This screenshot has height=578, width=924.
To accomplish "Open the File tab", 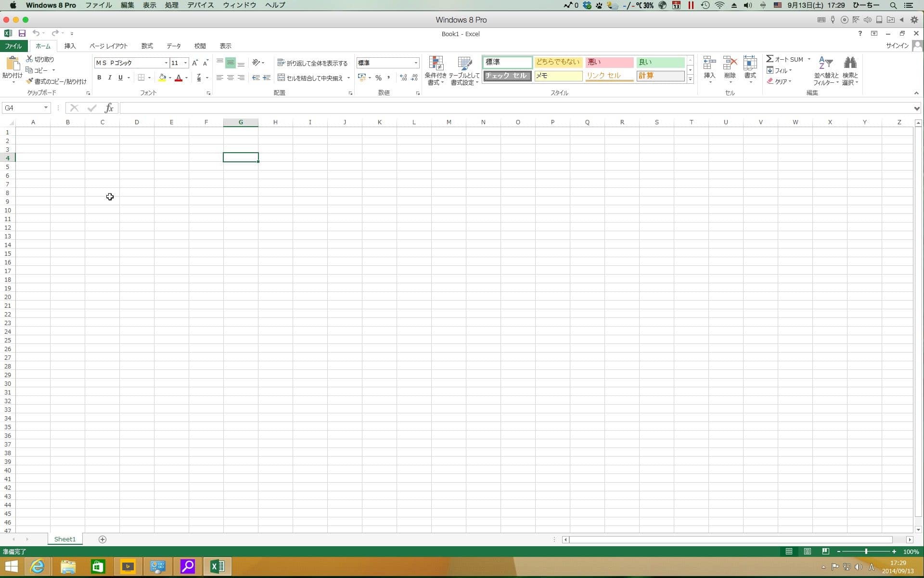I will click(x=13, y=46).
